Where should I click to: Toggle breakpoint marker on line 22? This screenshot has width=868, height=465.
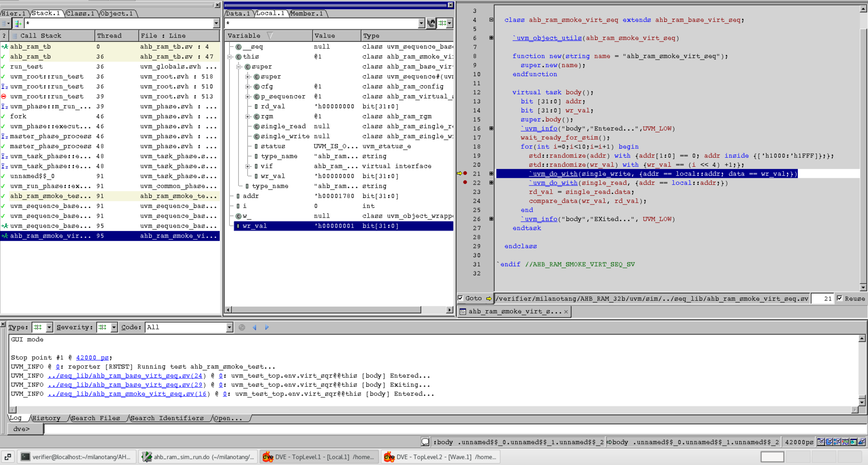(x=465, y=182)
